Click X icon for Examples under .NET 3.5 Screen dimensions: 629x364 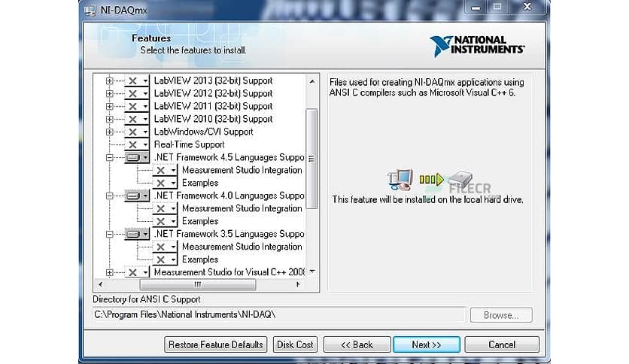point(161,259)
